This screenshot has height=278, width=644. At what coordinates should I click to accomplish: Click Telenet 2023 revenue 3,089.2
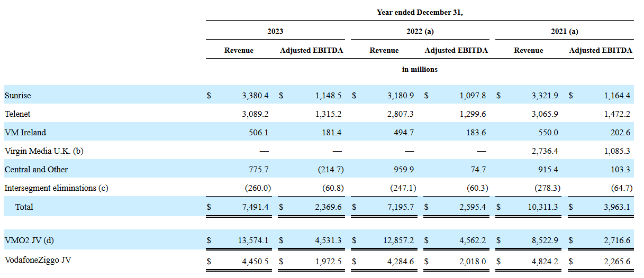coord(255,114)
